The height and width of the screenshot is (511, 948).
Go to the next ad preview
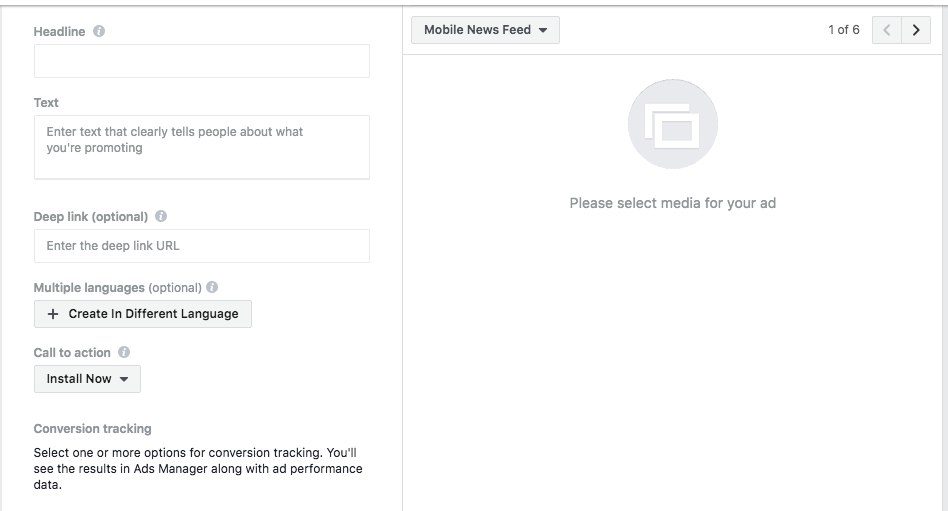tap(916, 30)
